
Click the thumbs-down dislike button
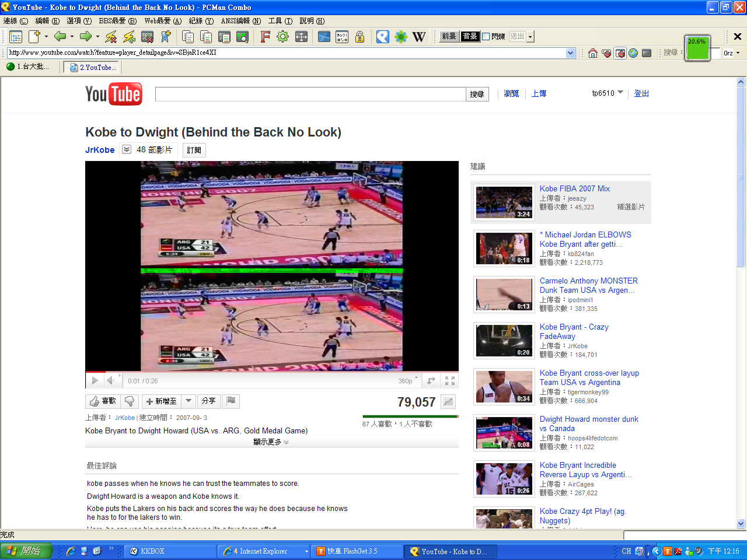(130, 401)
